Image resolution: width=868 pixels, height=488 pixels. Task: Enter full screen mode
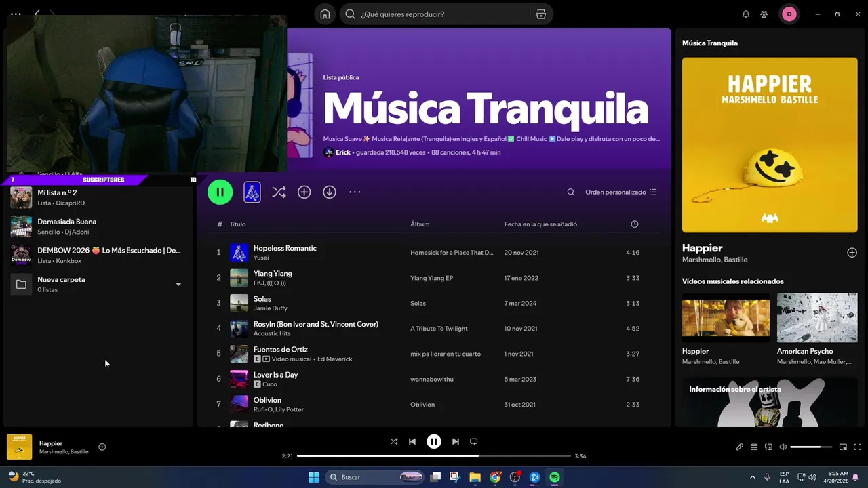(858, 447)
